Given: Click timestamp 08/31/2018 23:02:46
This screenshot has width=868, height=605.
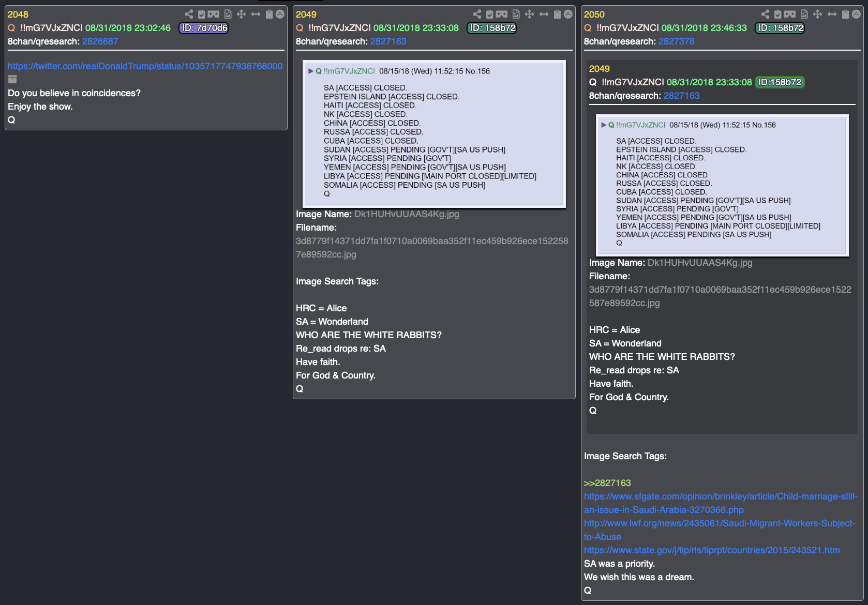Looking at the screenshot, I should (128, 28).
